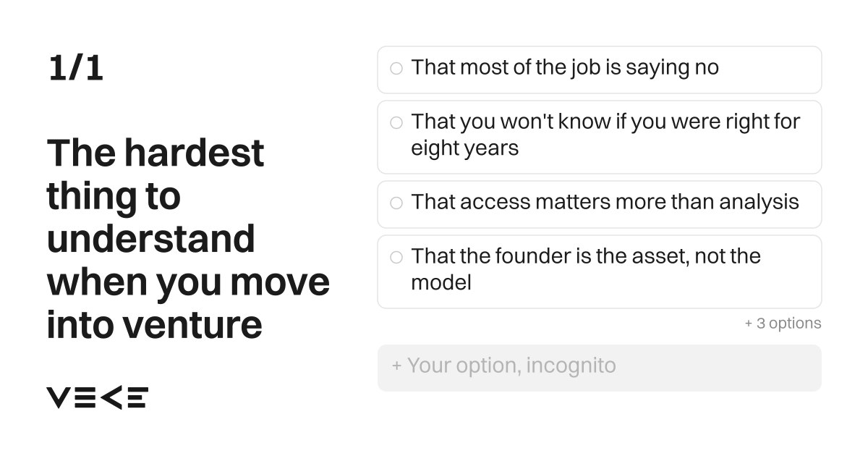Click the 'V' glyph in the logo
The image size is (868, 456).
click(x=59, y=397)
